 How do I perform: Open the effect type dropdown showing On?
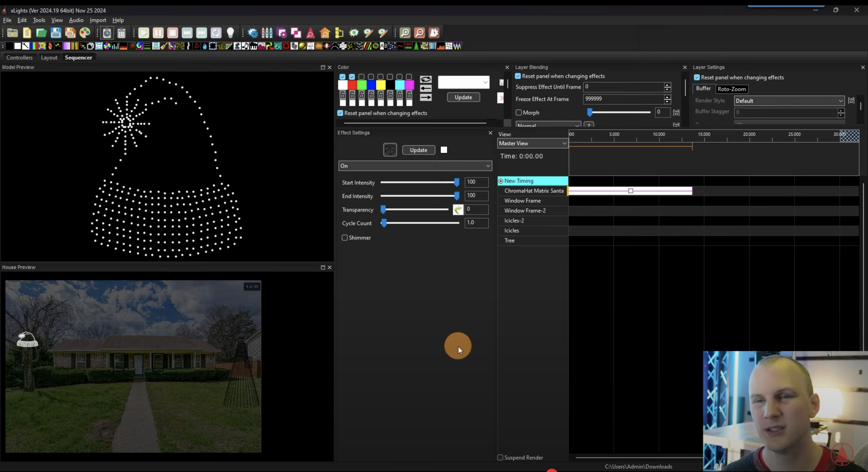tap(415, 166)
